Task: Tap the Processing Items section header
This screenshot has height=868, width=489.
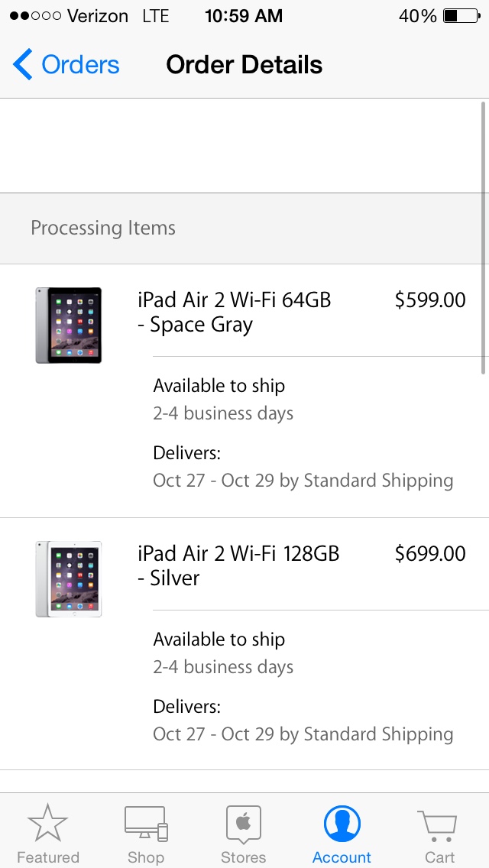Action: click(x=103, y=228)
